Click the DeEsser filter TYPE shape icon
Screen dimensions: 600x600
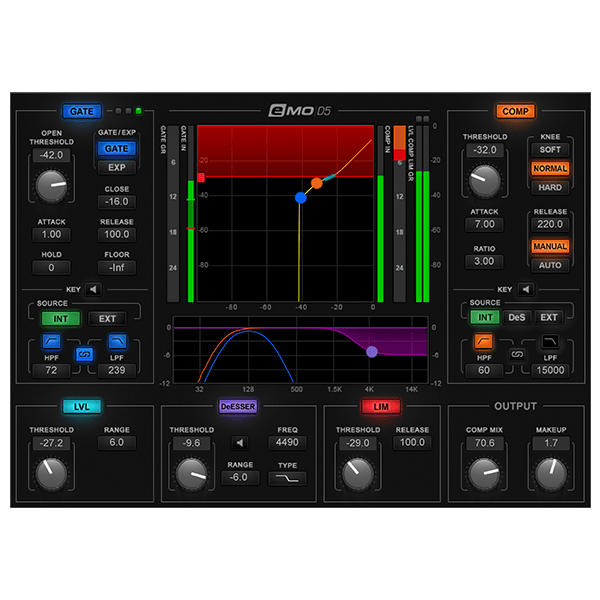(x=287, y=479)
